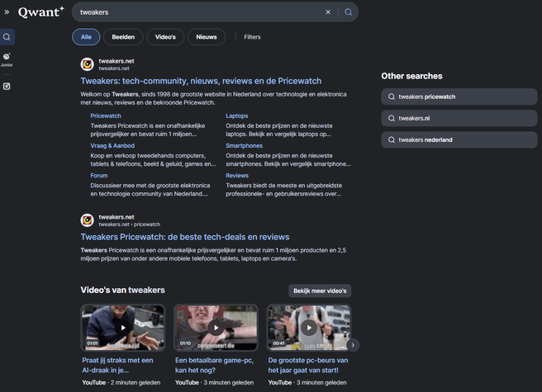Click the sidebar square icon below Junior
This screenshot has width=542, height=392.
coord(7,87)
